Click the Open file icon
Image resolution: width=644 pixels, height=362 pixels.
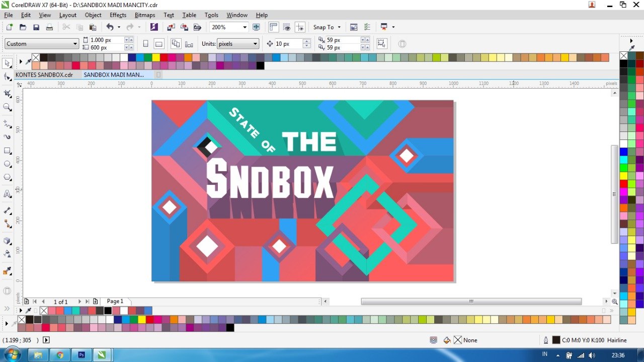tap(23, 27)
